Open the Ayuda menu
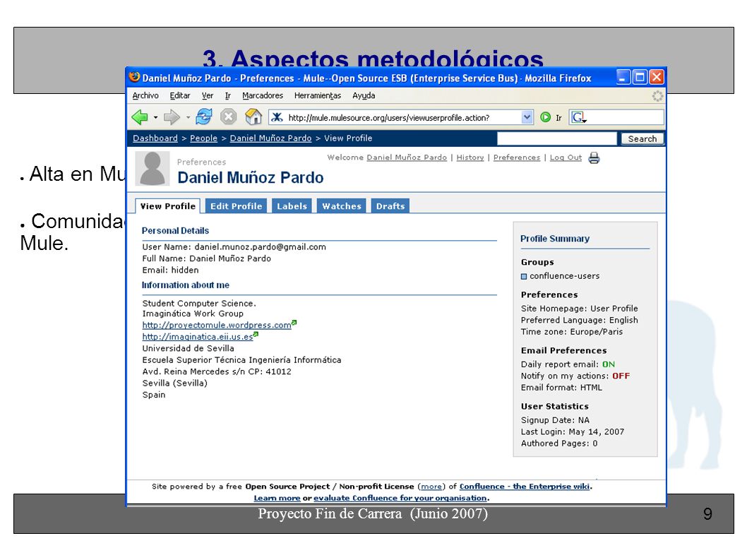The image size is (747, 560). tap(364, 96)
